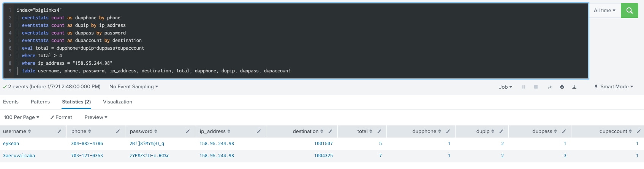The width and height of the screenshot is (644, 169).
Task: Click the eykean username value
Action: tap(11, 144)
